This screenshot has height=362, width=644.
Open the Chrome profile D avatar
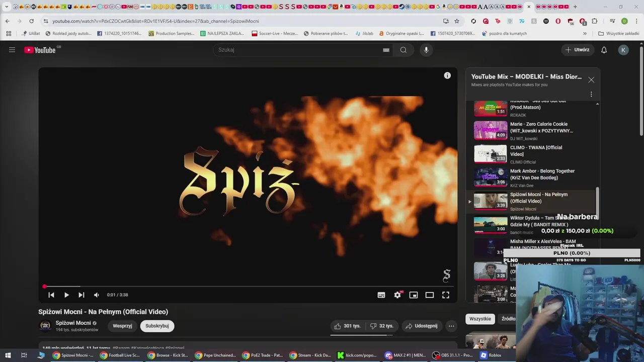tap(624, 21)
